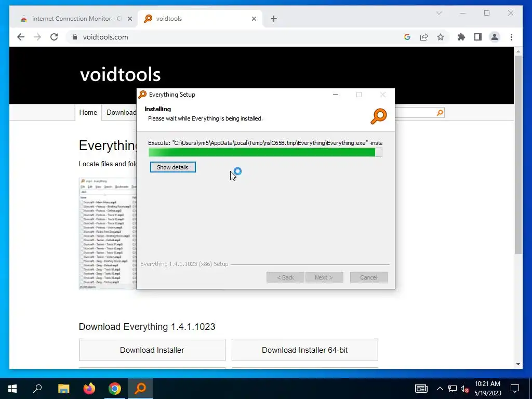
Task: View site security lock info
Action: coord(75,37)
